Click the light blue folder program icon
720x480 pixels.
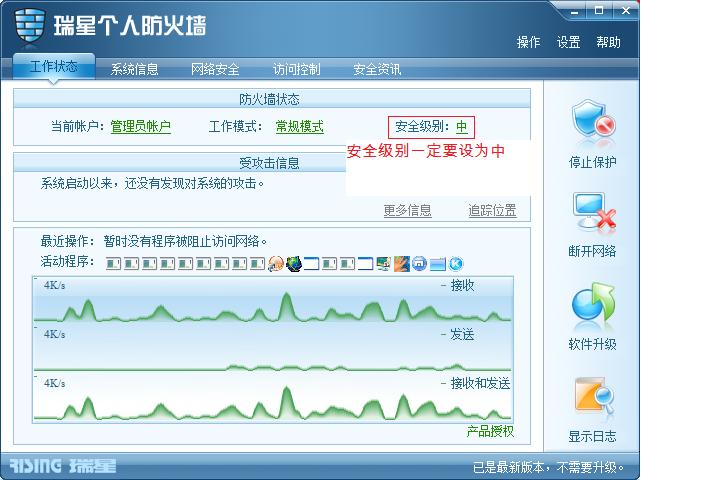pos(438,264)
